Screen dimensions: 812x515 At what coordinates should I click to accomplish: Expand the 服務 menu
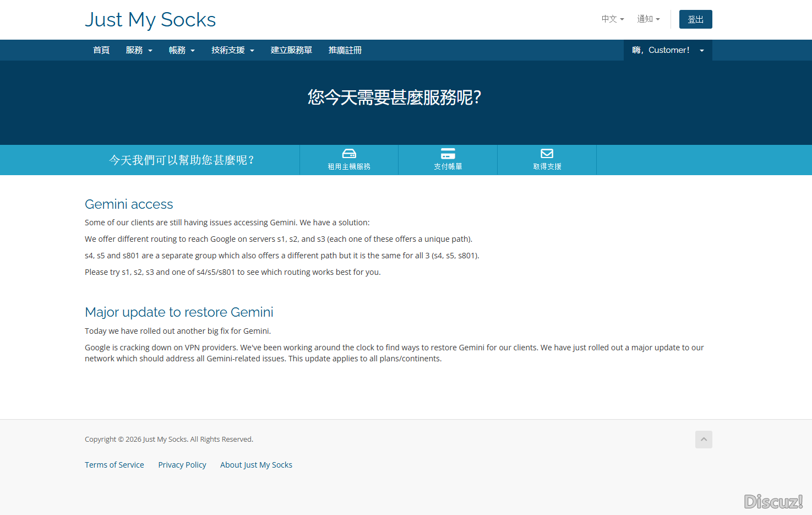tap(139, 50)
